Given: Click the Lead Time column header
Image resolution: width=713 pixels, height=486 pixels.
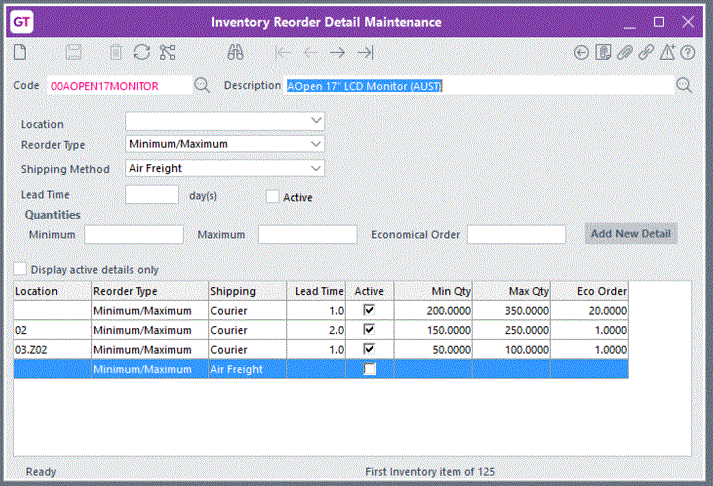Looking at the screenshot, I should 316,291.
